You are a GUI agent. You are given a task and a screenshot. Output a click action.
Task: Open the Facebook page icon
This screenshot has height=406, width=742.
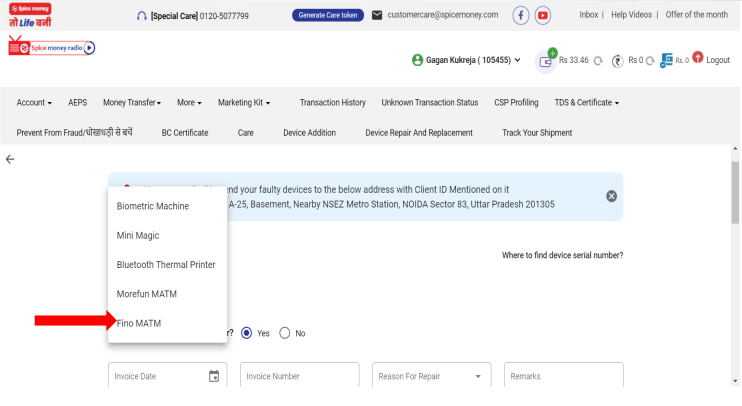point(521,16)
